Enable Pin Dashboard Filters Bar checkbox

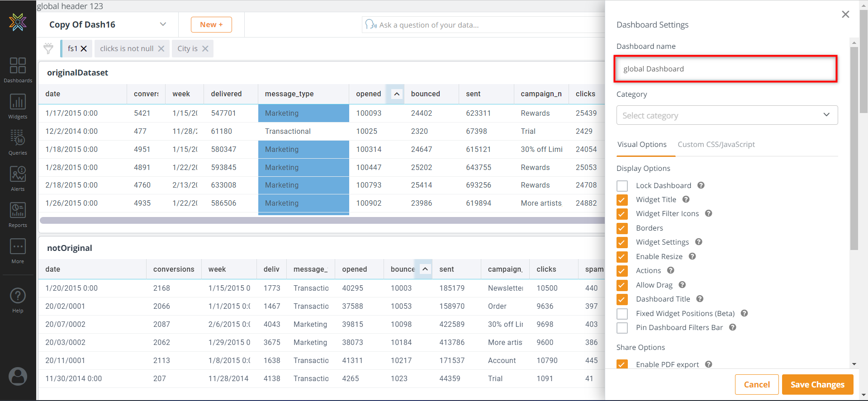(622, 328)
